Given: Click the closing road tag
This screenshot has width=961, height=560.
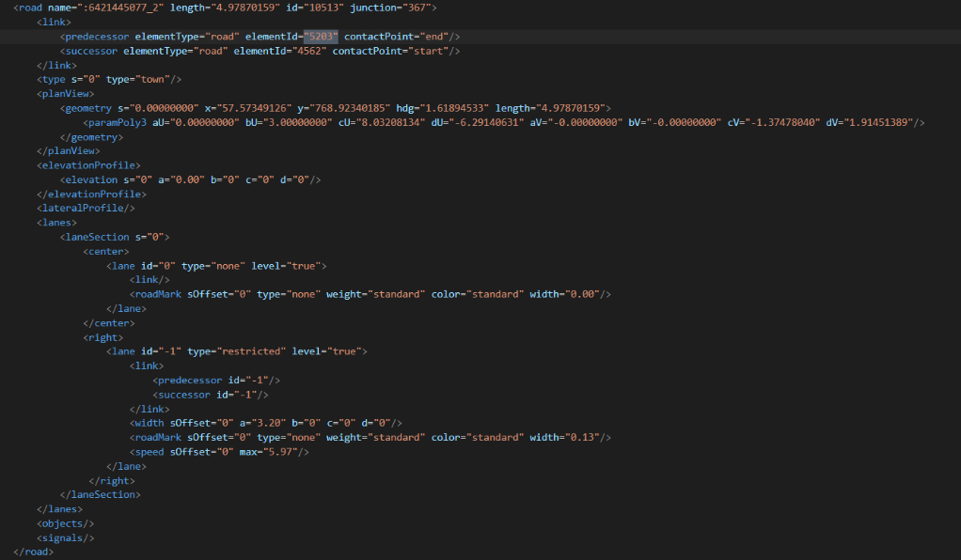Looking at the screenshot, I should (33, 552).
